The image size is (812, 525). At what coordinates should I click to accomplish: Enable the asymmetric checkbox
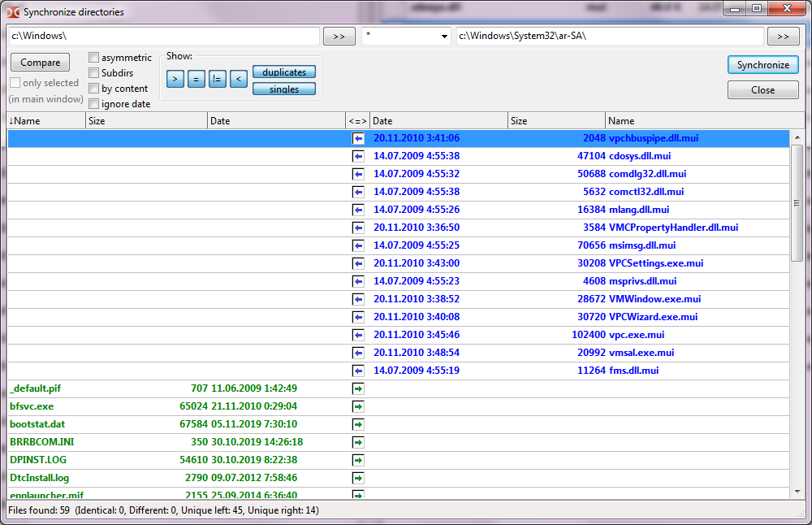[93, 57]
